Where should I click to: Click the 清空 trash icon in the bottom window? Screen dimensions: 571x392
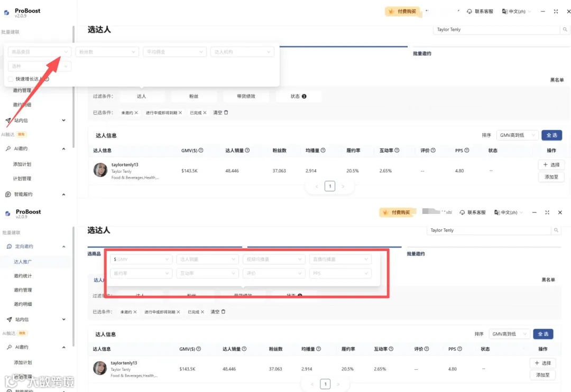click(224, 312)
